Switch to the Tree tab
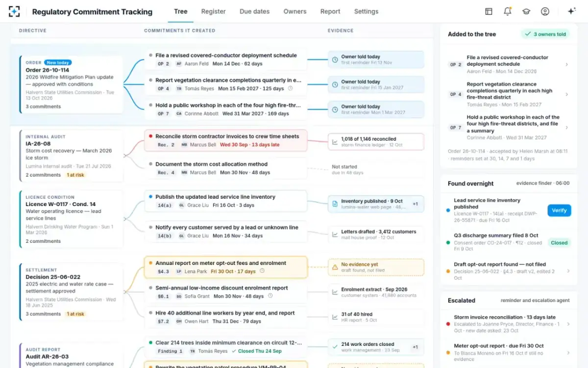This screenshot has height=368, width=588. click(x=181, y=11)
